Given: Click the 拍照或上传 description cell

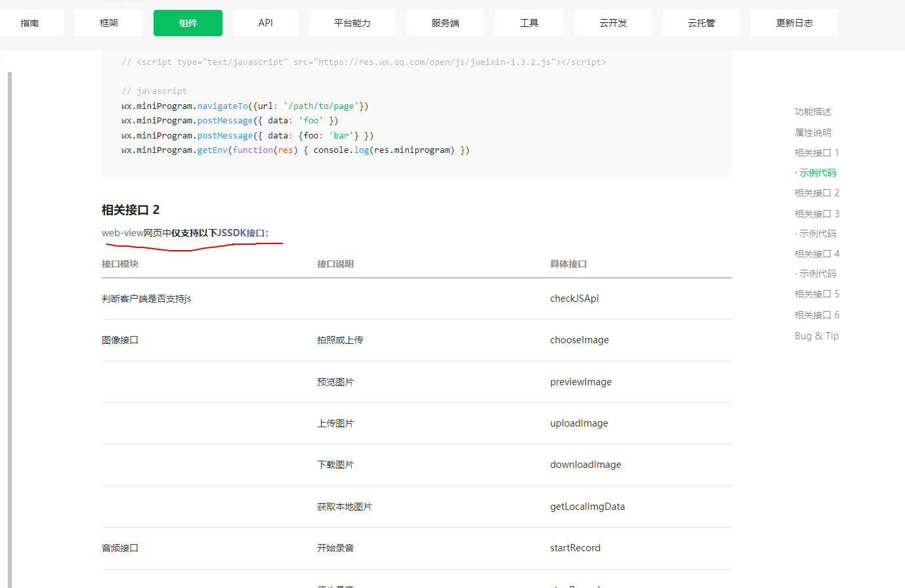Looking at the screenshot, I should pos(340,340).
